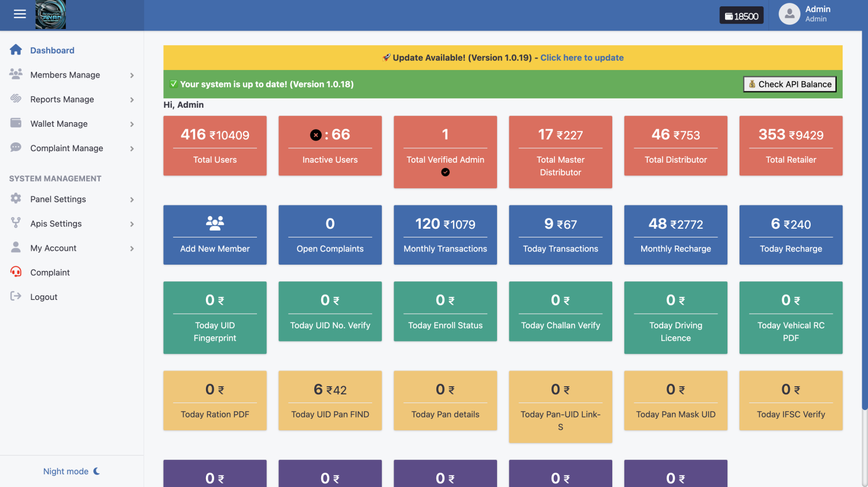The image size is (868, 487).
Task: Click the verified admin checkmark badge
Action: tap(445, 172)
